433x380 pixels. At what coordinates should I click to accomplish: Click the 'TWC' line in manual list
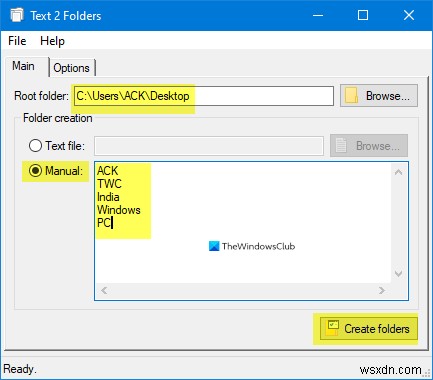[109, 184]
